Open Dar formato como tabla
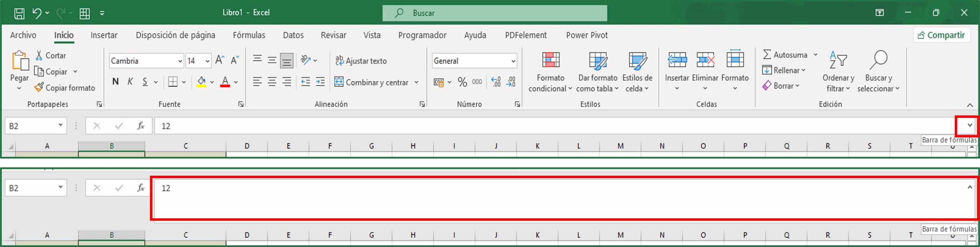Image resolution: width=980 pixels, height=247 pixels. click(598, 72)
